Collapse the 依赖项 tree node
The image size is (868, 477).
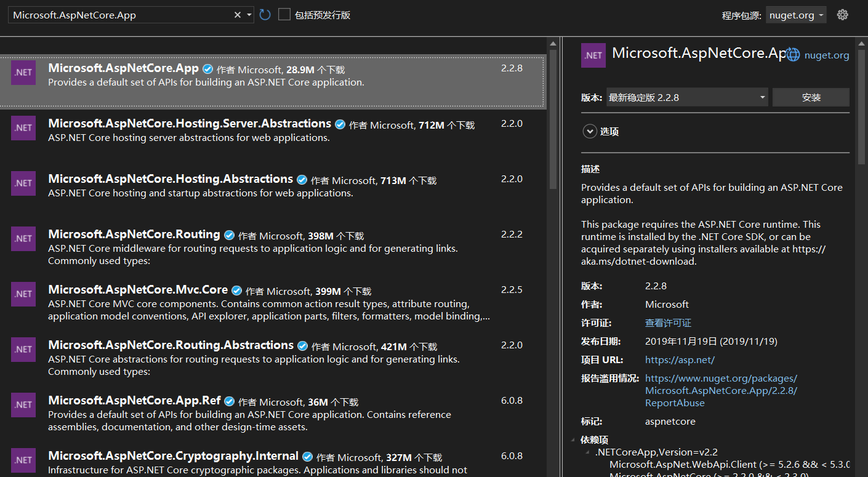coord(573,440)
